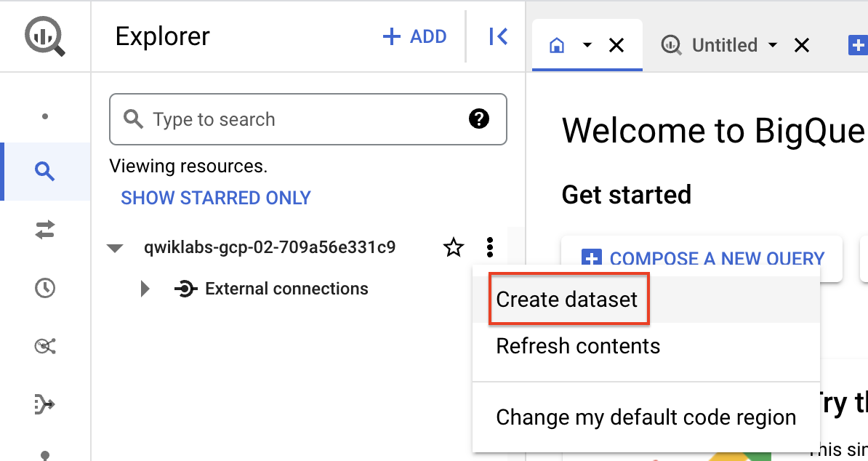Switch to the Home tab
Image resolution: width=868 pixels, height=461 pixels.
[x=557, y=45]
